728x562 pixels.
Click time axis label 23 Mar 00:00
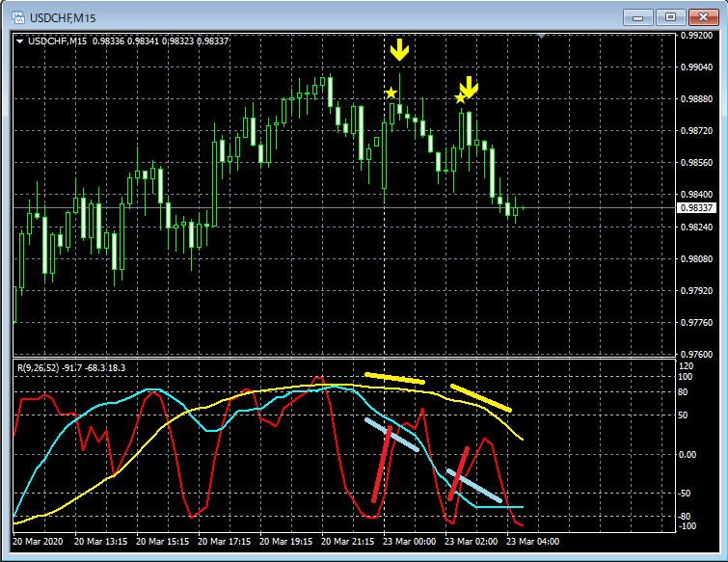(x=410, y=542)
